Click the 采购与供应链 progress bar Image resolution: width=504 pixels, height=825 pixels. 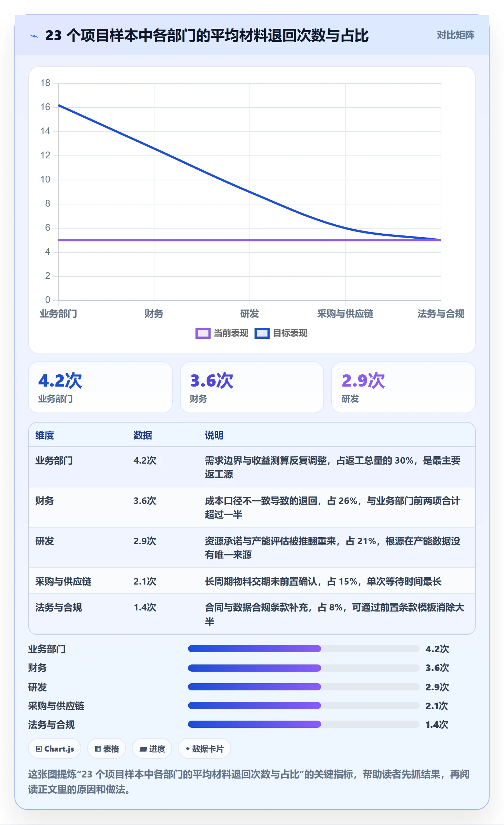pyautogui.click(x=303, y=705)
